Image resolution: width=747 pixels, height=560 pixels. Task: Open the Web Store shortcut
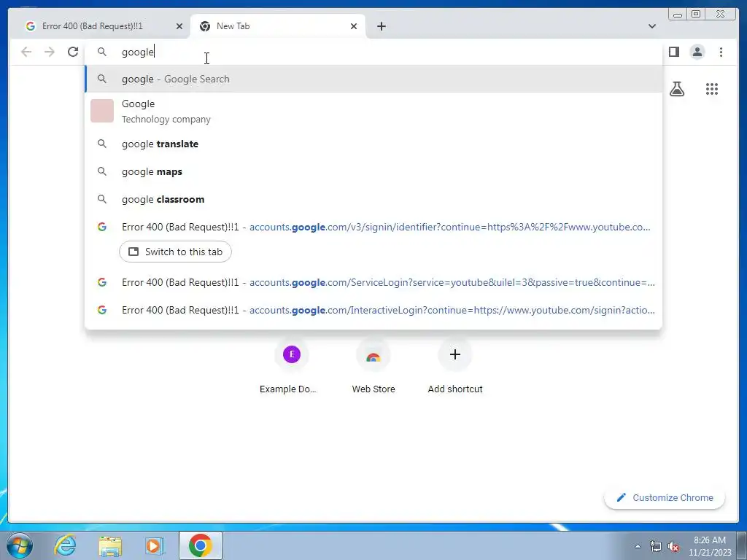click(373, 365)
